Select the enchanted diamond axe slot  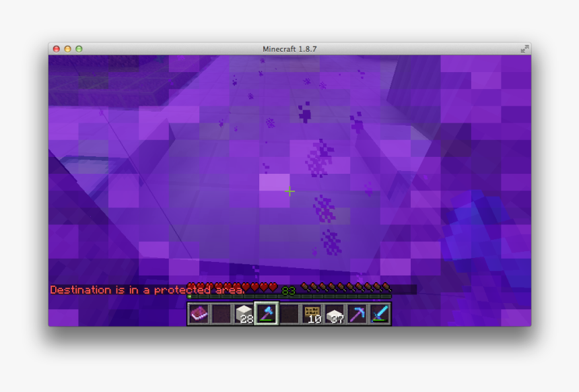pyautogui.click(x=267, y=314)
